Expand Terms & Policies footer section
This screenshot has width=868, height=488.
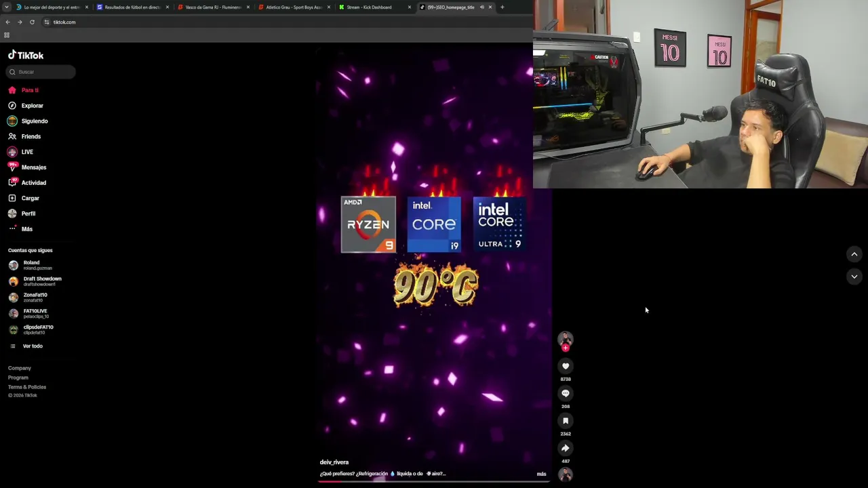click(x=27, y=387)
